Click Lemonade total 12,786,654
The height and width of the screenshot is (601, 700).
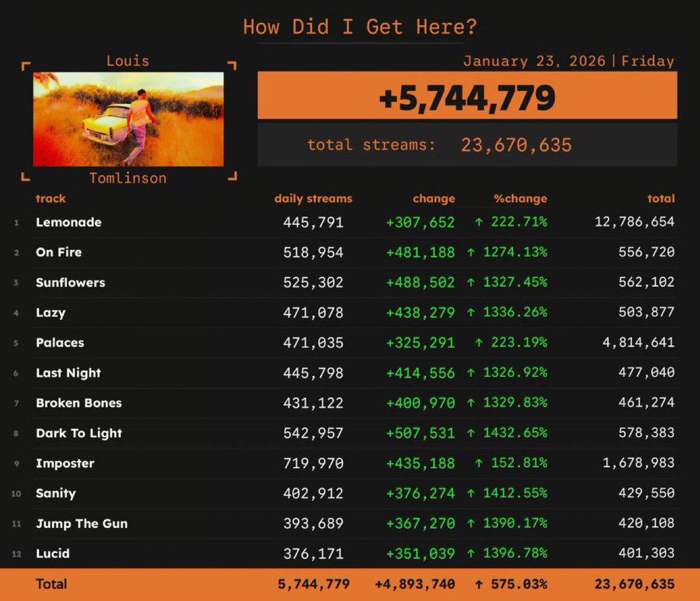[x=635, y=222]
